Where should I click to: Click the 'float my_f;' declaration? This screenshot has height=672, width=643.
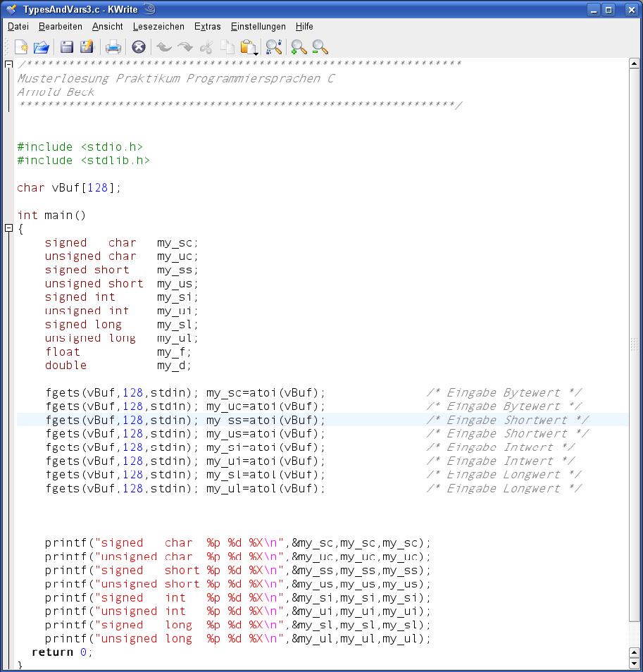[x=118, y=352]
